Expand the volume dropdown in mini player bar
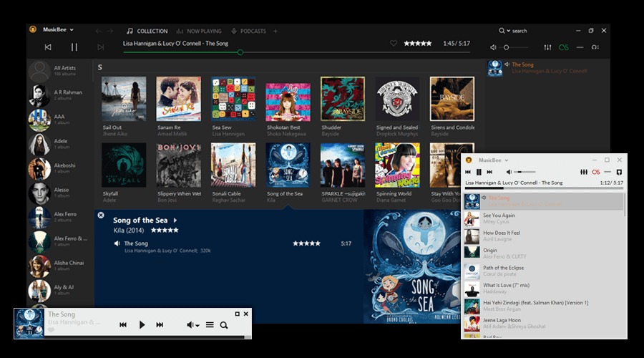This screenshot has height=358, width=644. tap(197, 326)
